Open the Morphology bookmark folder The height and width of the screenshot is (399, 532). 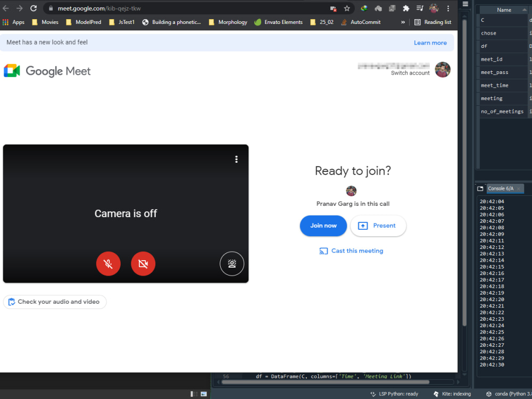pyautogui.click(x=228, y=22)
